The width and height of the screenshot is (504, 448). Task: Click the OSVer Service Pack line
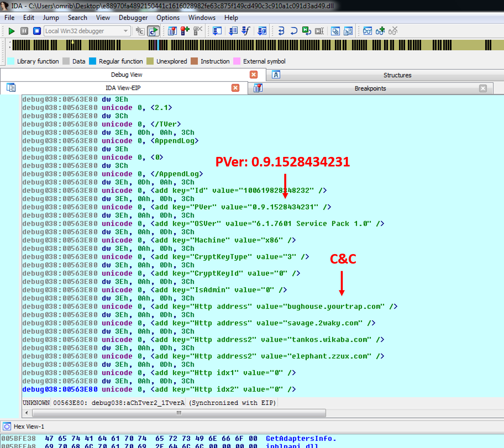coord(203,224)
